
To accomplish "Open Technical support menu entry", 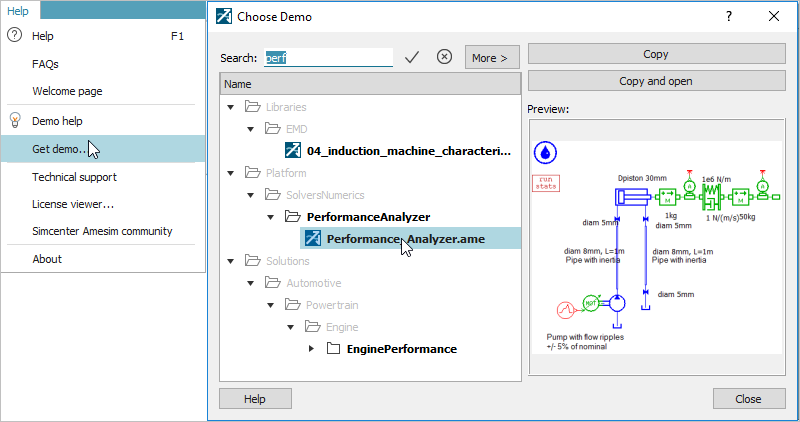I will pyautogui.click(x=103, y=177).
